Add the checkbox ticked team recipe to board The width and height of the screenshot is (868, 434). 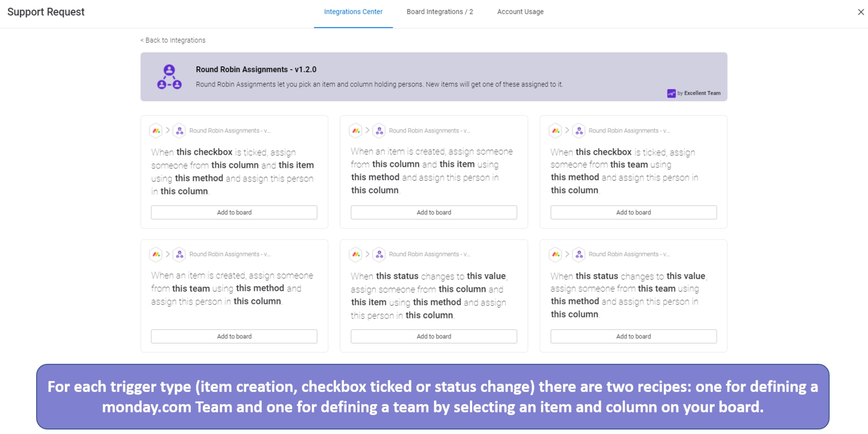633,212
